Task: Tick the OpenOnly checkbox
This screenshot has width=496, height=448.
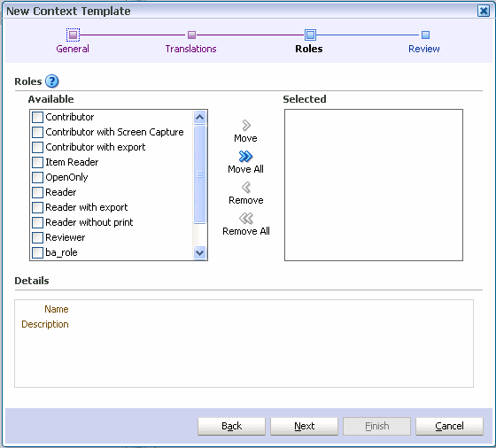Action: 37,177
